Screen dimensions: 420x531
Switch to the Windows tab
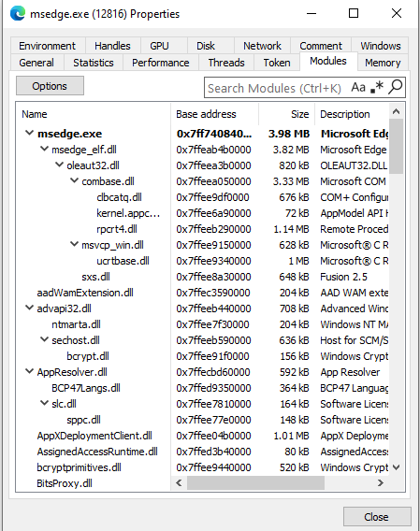[x=381, y=46]
